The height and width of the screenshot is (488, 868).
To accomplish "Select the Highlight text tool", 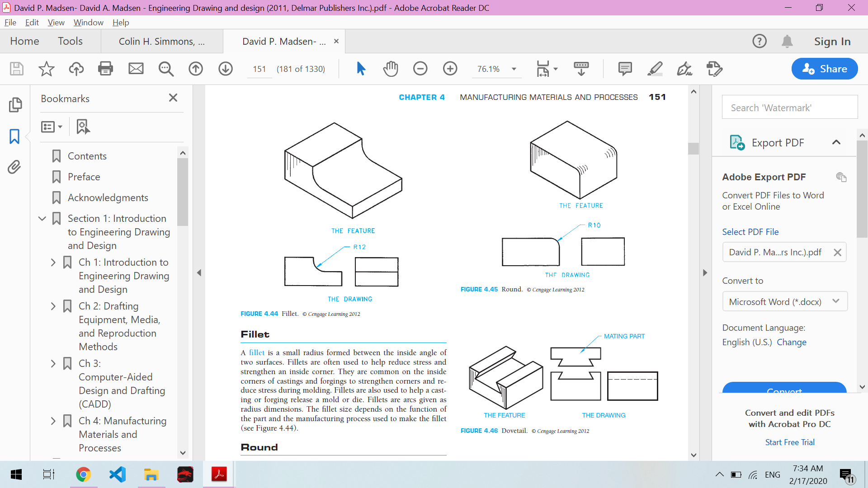I will point(655,69).
